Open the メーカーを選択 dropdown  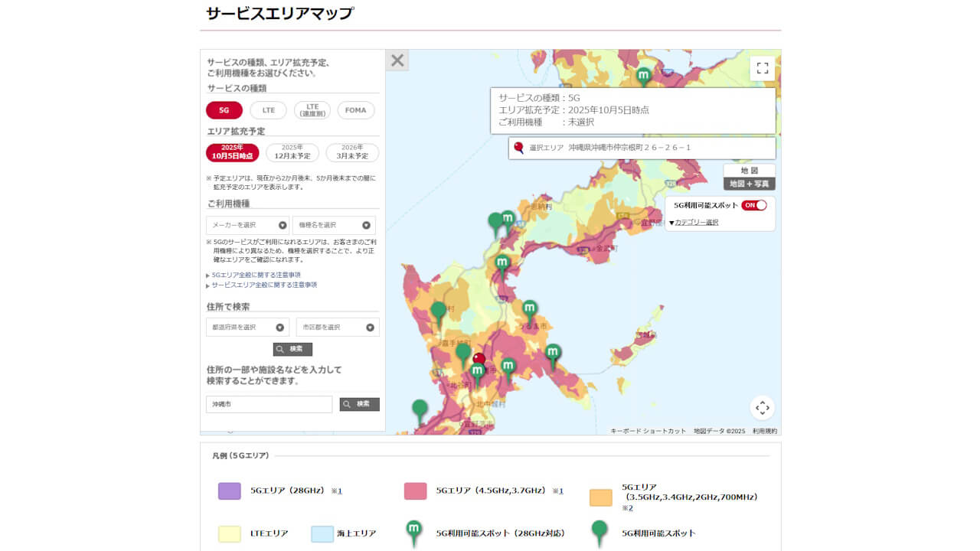[x=248, y=225]
